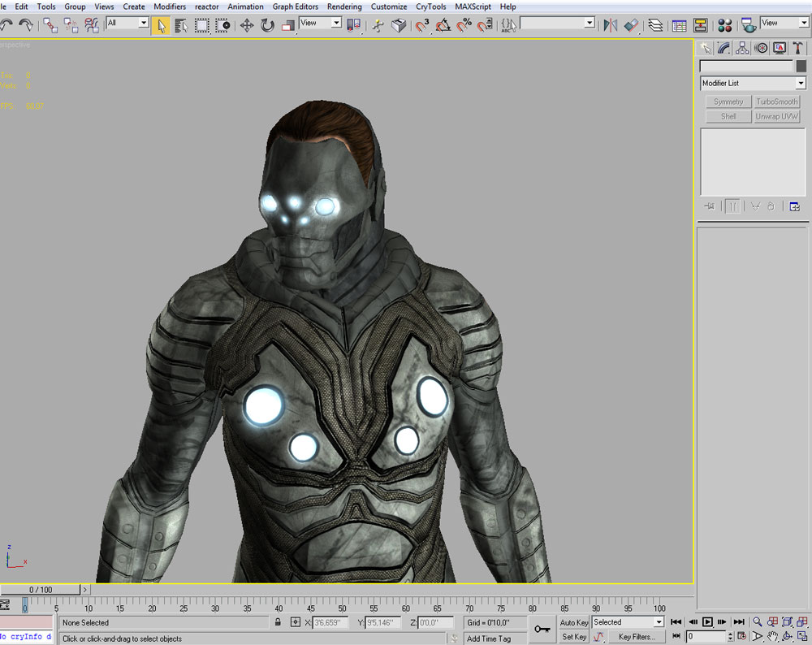The image size is (812, 645).
Task: Toggle Set Key mode
Action: [574, 637]
